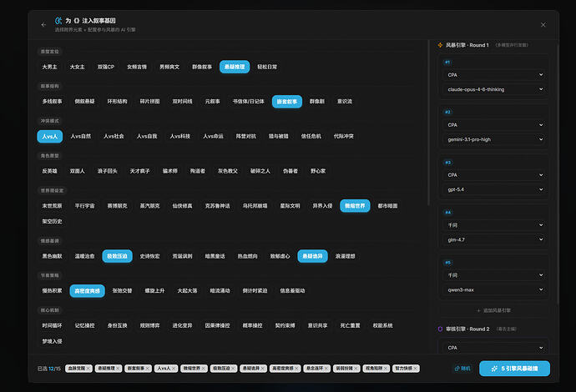The width and height of the screenshot is (576, 392).
Task: Open the glm-4.7 model dropdown
Action: (x=494, y=239)
